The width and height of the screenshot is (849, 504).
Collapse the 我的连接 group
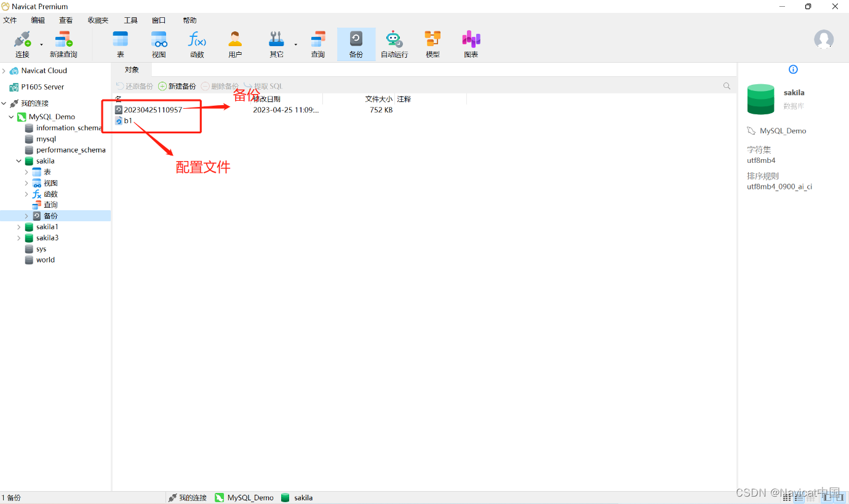(x=4, y=103)
